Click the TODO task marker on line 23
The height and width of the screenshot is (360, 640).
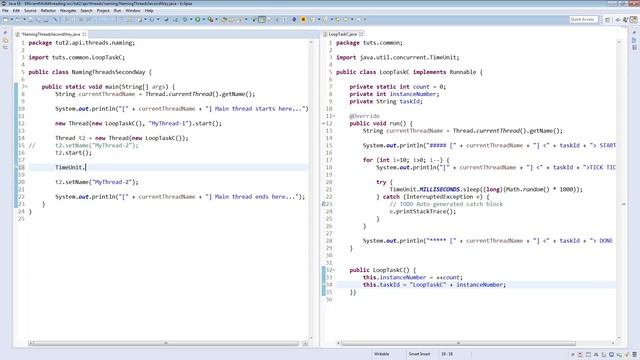click(324, 204)
